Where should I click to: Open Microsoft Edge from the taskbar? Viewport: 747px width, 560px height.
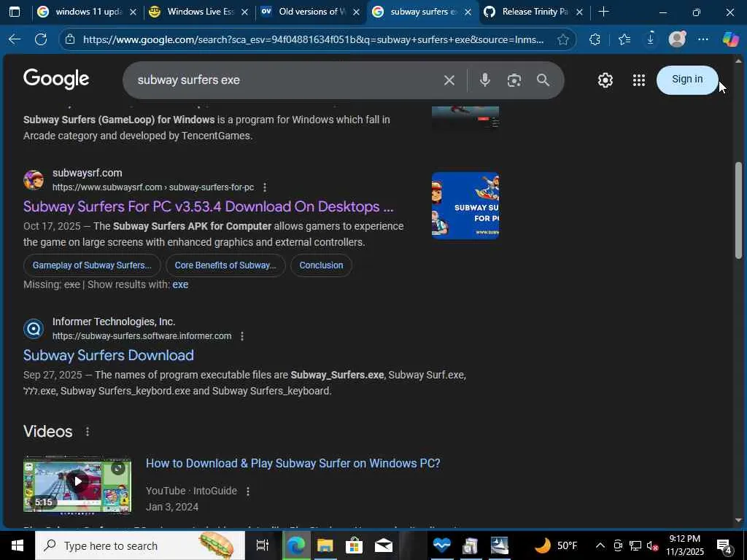(295, 545)
